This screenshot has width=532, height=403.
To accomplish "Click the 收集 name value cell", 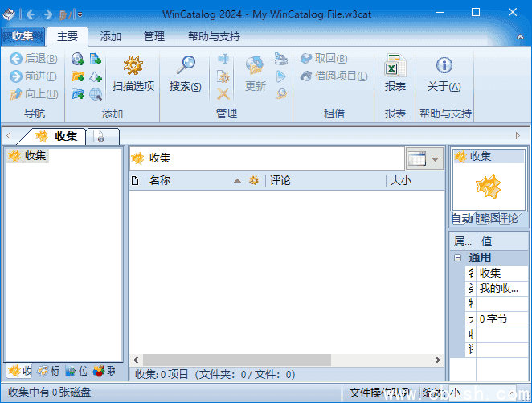I will tap(502, 273).
